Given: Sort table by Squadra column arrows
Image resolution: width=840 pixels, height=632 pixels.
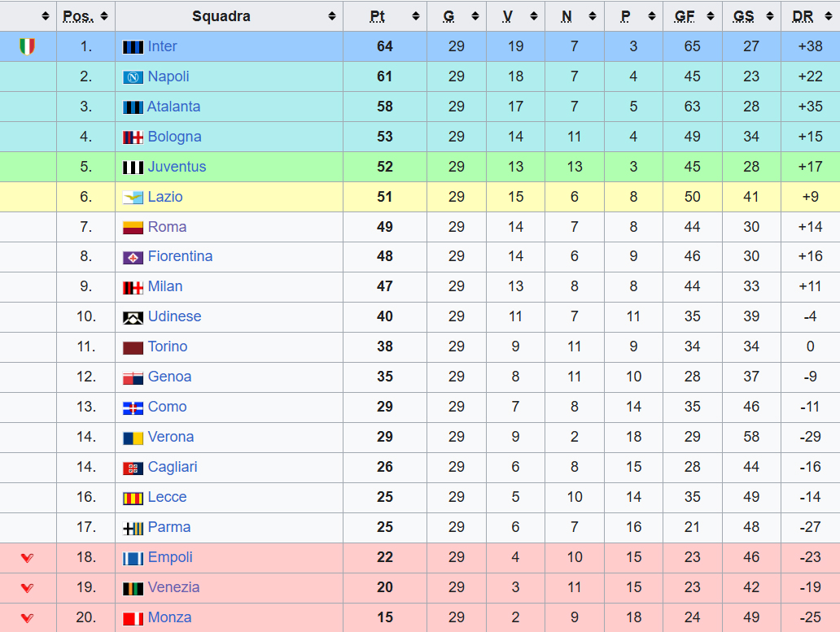Looking at the screenshot, I should pos(332,16).
